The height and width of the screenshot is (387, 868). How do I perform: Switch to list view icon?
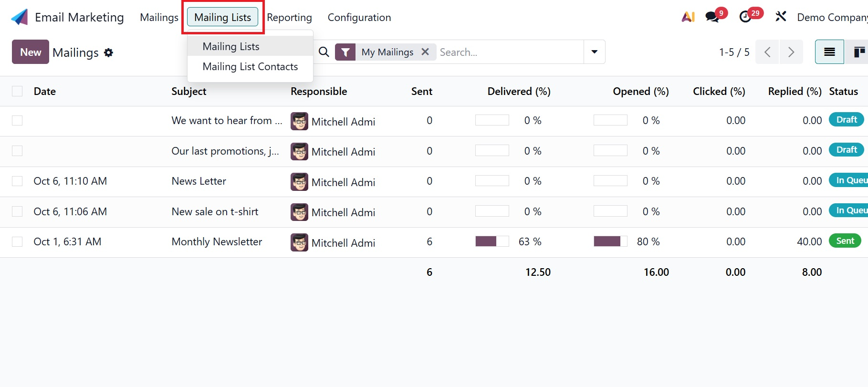click(x=829, y=52)
